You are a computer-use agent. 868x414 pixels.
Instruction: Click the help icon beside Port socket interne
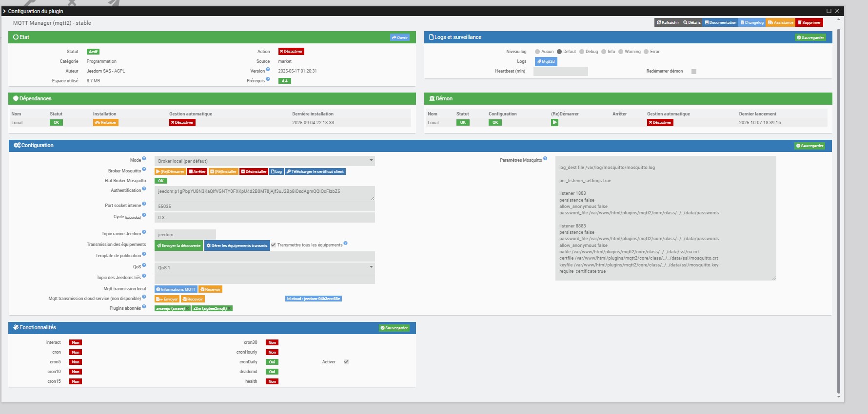pos(144,204)
